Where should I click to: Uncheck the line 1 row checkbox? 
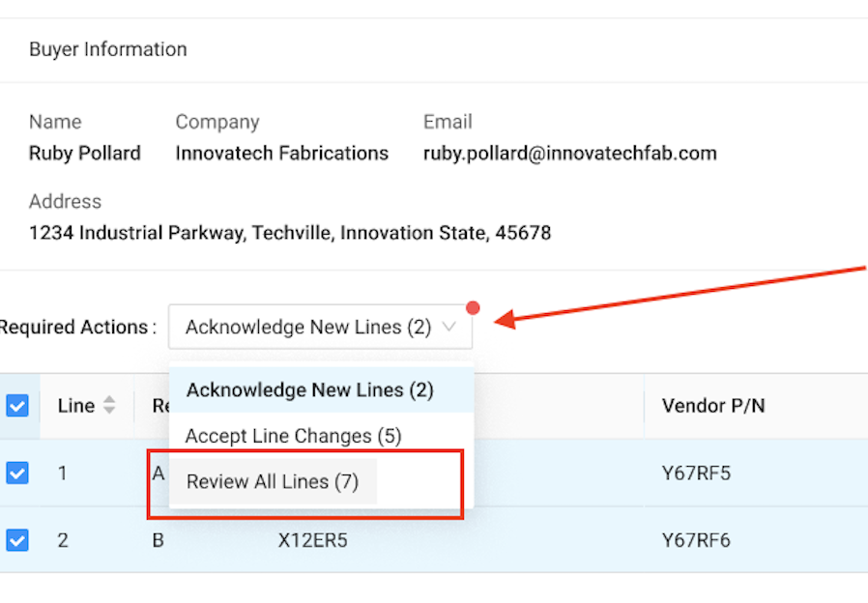(x=17, y=473)
